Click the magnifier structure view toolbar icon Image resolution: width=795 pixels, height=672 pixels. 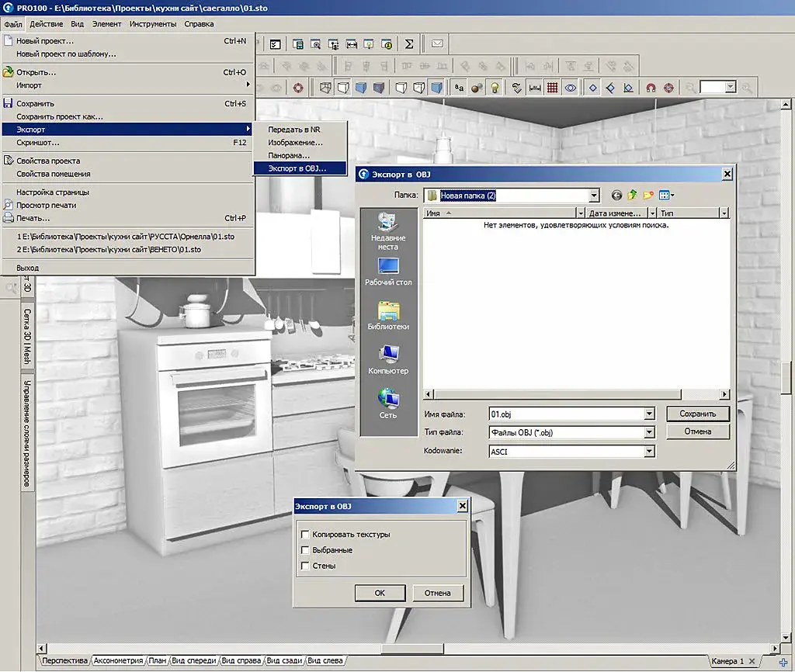coord(315,44)
